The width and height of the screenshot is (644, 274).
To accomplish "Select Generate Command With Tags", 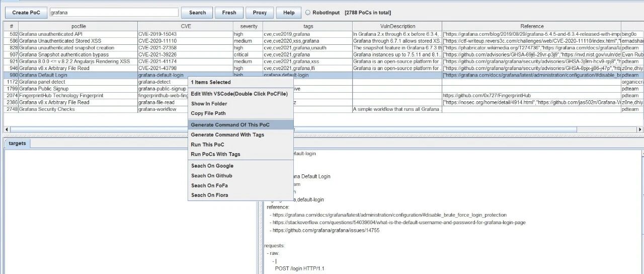I will [x=240, y=134].
